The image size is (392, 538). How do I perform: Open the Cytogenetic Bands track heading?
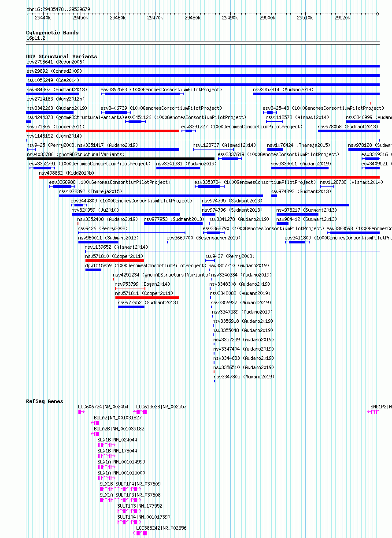tap(52, 33)
